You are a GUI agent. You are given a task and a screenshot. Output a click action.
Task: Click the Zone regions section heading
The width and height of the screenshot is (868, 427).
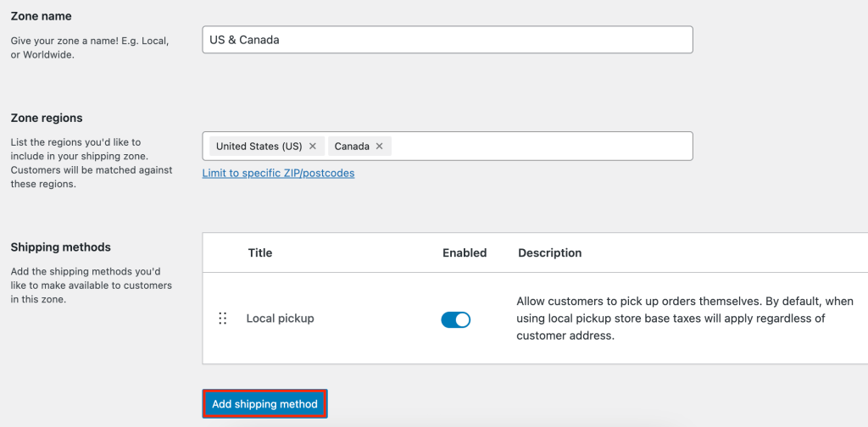tap(47, 118)
